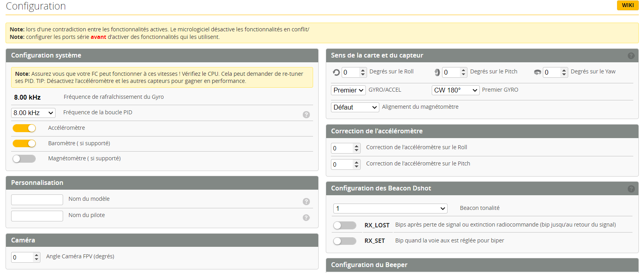644x273 pixels.
Task: Open the magnetometer alignment dropdown
Action: click(x=355, y=108)
